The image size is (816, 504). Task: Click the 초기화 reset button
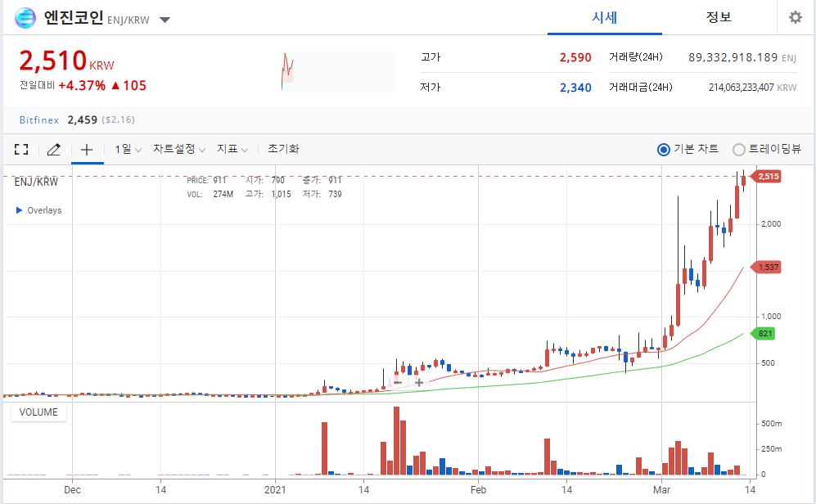283,149
